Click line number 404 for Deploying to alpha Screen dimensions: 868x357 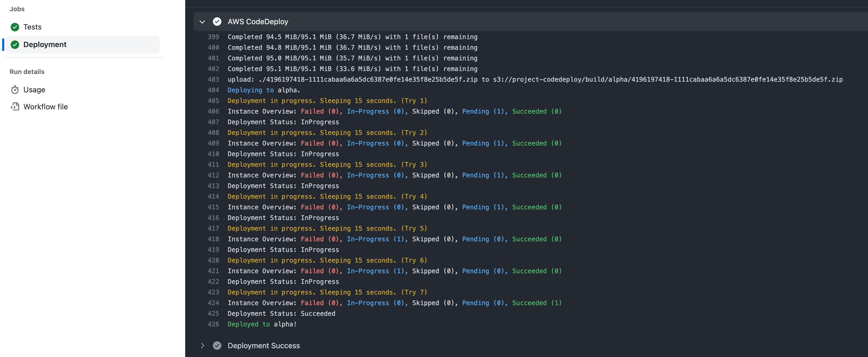(x=213, y=90)
